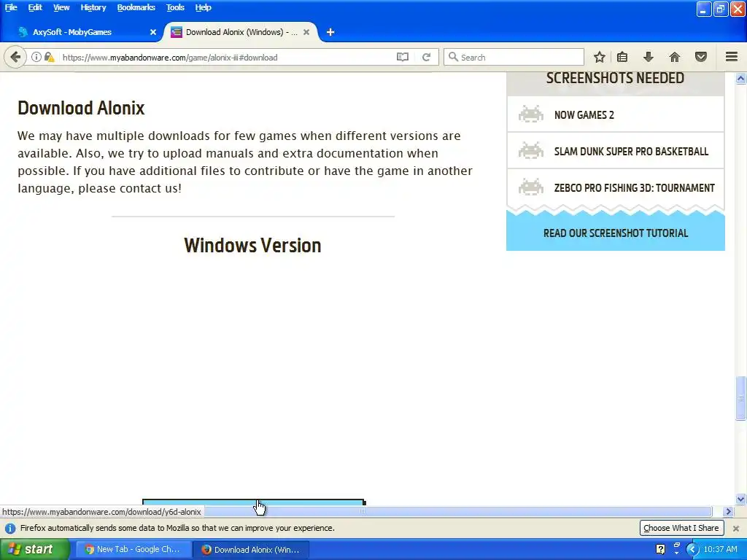Image resolution: width=747 pixels, height=560 pixels.
Task: Show site information via the info icon
Action: coord(36,57)
